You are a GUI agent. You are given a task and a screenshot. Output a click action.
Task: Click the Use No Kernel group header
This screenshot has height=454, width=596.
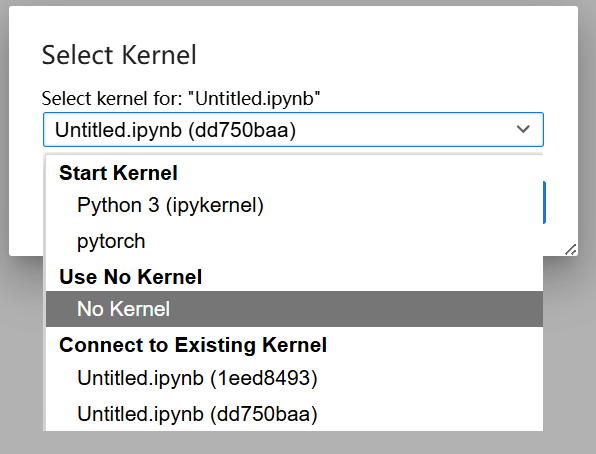coord(130,276)
